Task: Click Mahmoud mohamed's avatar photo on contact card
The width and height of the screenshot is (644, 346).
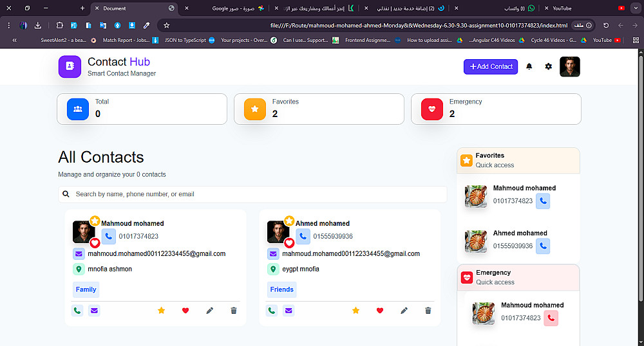Action: [x=84, y=232]
